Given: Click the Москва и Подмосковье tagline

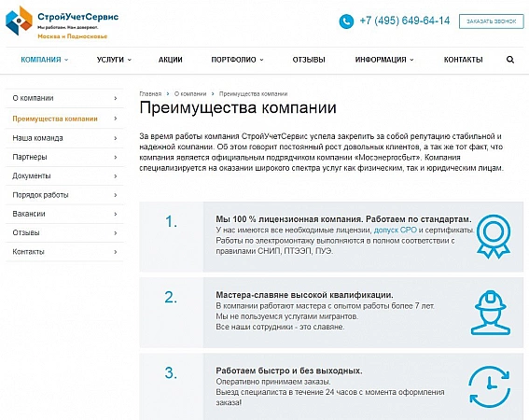Looking at the screenshot, I should (73, 36).
